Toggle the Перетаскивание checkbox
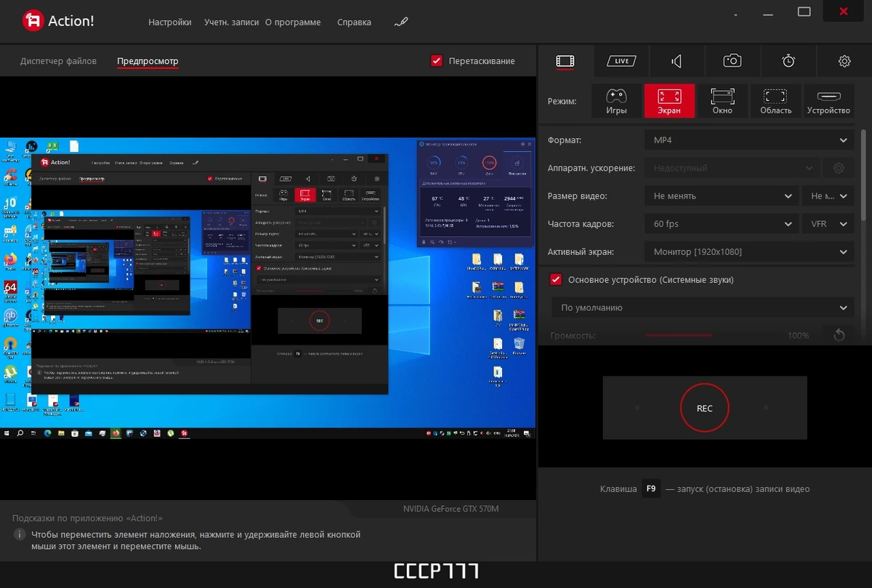Screen dimensions: 872x588 (437, 61)
